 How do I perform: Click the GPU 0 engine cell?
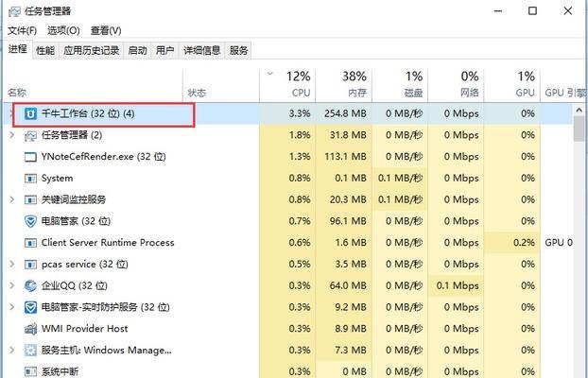tap(559, 243)
